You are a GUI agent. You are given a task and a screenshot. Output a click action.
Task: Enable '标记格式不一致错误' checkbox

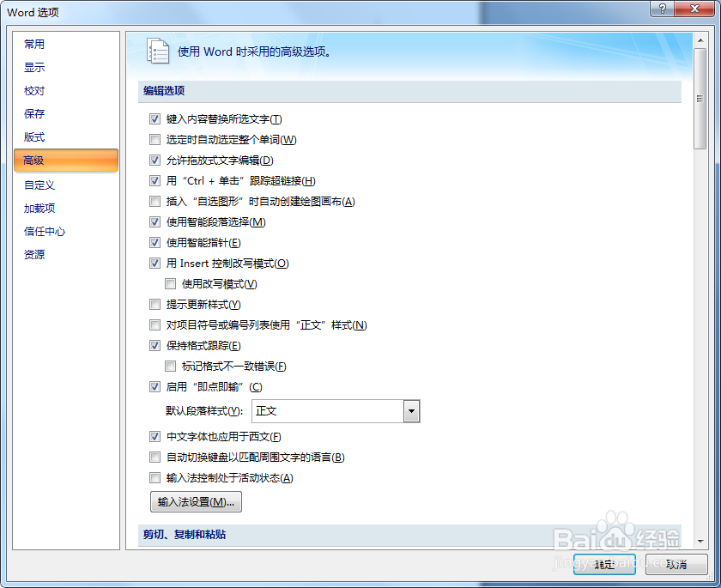(171, 366)
